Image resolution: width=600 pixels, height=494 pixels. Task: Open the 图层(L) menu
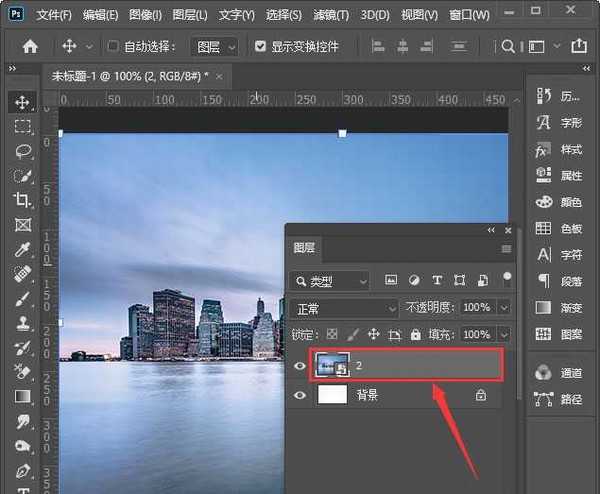(188, 15)
